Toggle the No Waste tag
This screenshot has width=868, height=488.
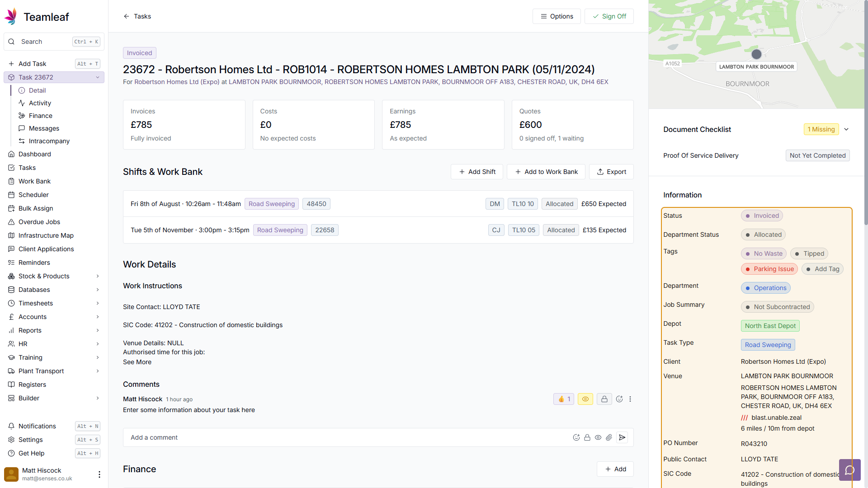pyautogui.click(x=764, y=253)
